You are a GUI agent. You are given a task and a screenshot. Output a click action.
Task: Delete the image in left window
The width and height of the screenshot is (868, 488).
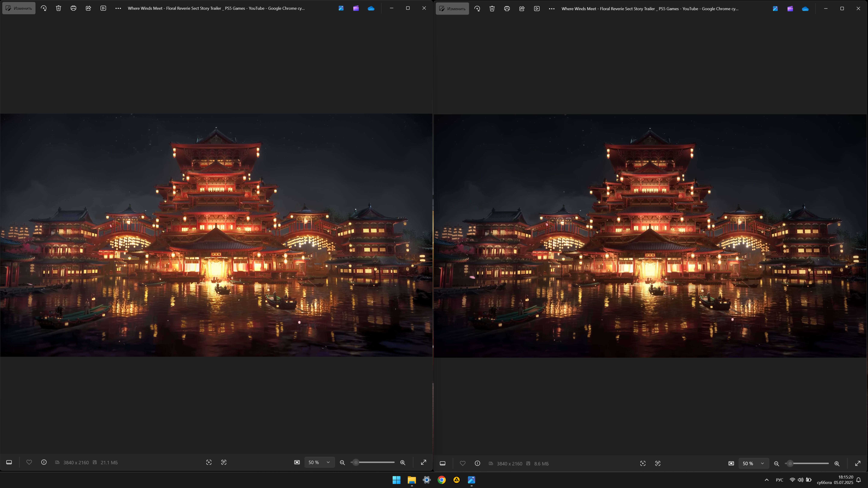pos(59,8)
